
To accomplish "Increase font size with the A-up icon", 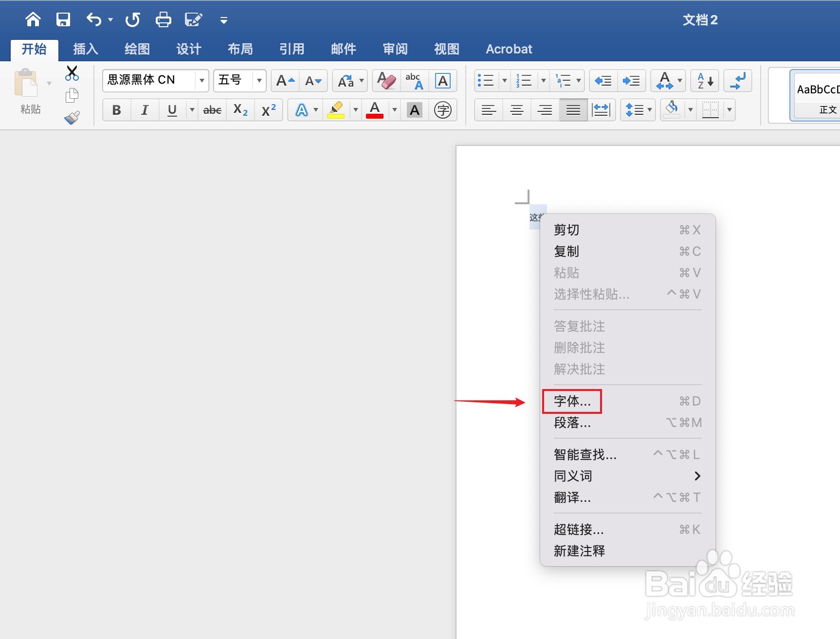I will 286,81.
